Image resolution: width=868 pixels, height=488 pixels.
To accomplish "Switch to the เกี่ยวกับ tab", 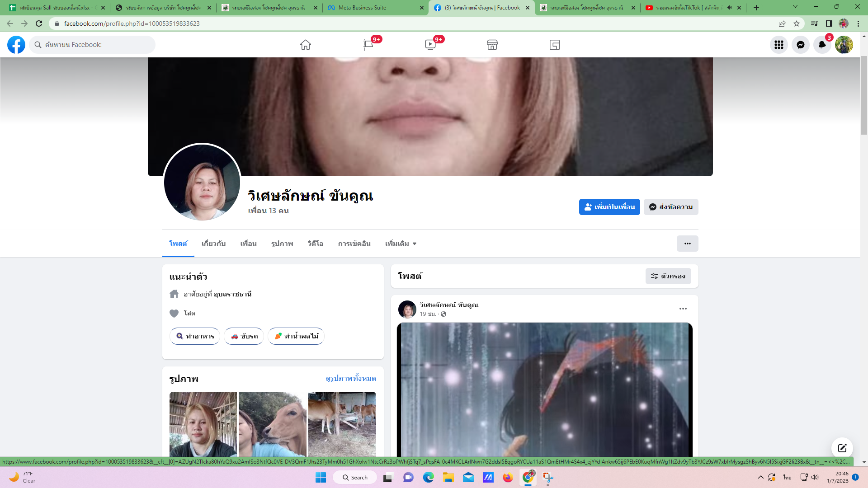I will pos(213,244).
